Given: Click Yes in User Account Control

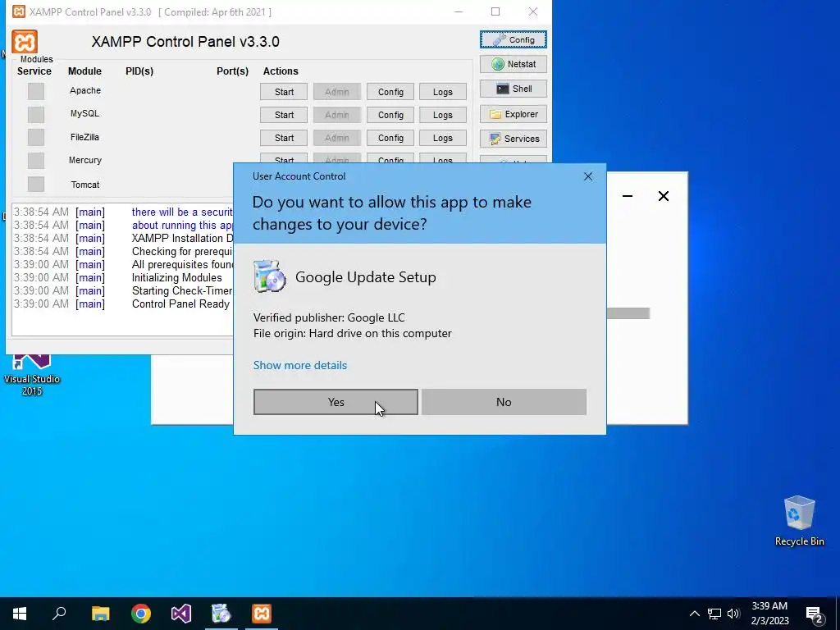Looking at the screenshot, I should 336,402.
